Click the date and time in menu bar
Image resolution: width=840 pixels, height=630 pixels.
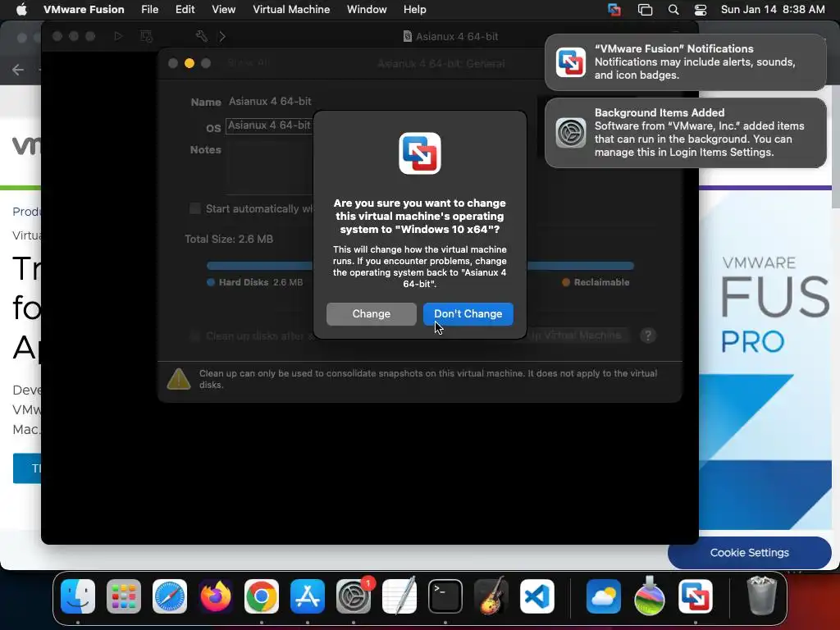click(x=773, y=10)
